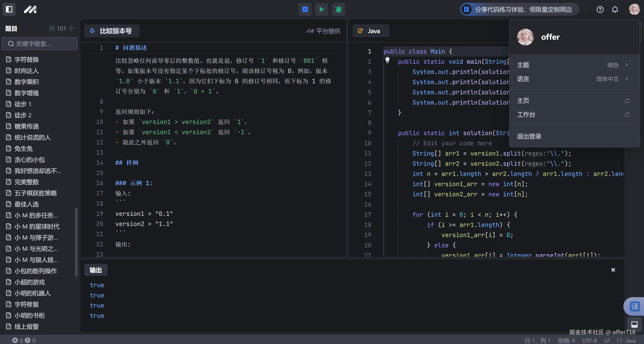Open help via question mark icon
Image resolution: width=644 pixels, height=344 pixels.
click(x=600, y=10)
